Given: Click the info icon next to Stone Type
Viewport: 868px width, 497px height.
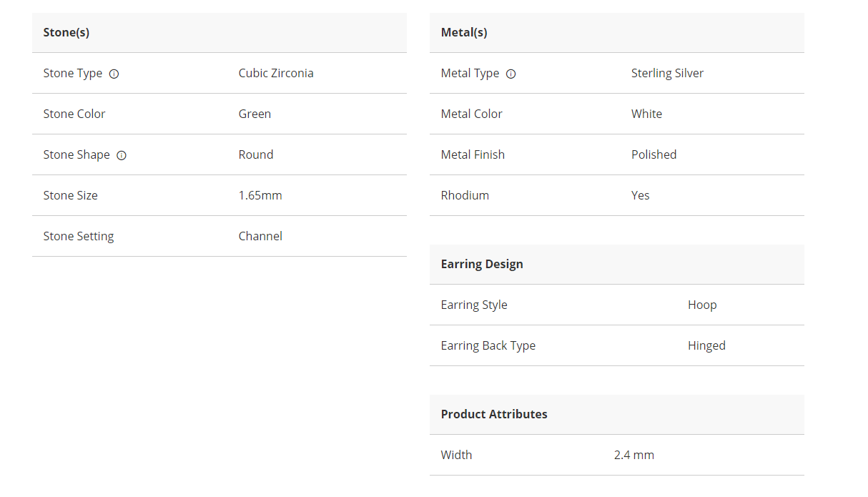Looking at the screenshot, I should click(114, 74).
